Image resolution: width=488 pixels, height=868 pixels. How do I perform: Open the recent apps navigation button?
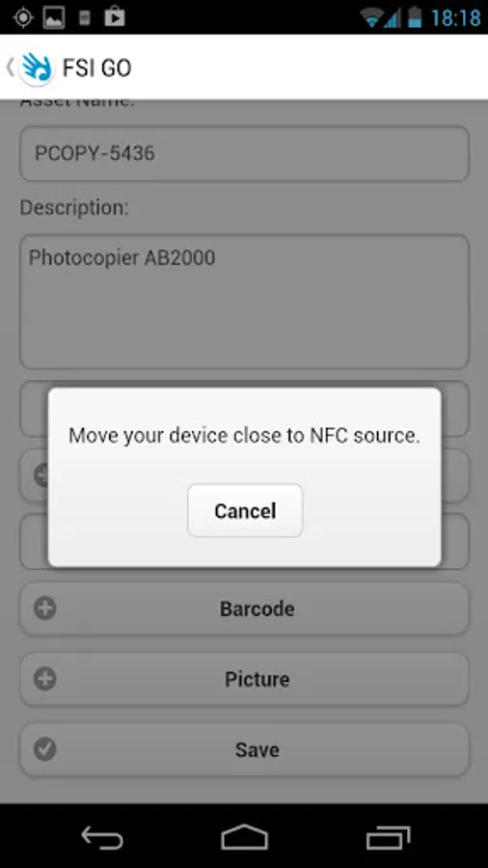coord(389,837)
